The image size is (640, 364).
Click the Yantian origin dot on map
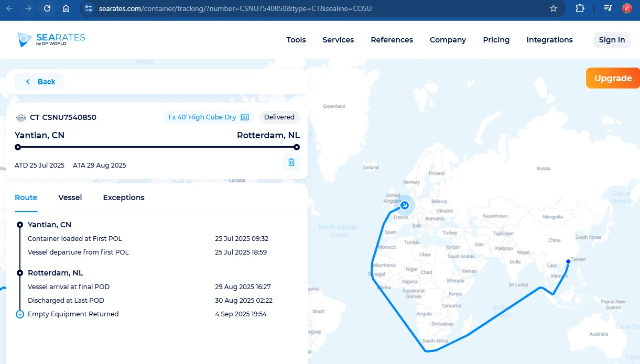(x=568, y=261)
